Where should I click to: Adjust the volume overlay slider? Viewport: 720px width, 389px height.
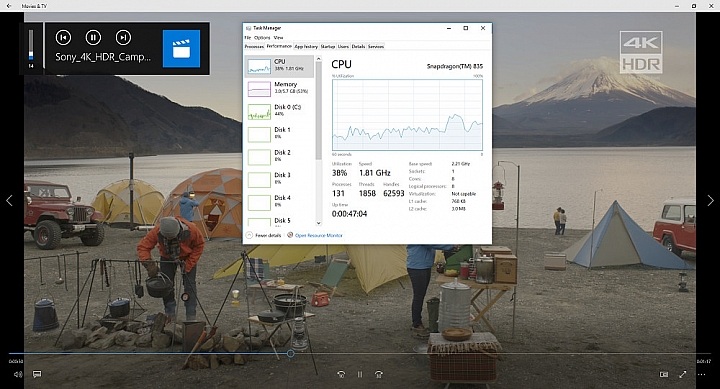31,45
